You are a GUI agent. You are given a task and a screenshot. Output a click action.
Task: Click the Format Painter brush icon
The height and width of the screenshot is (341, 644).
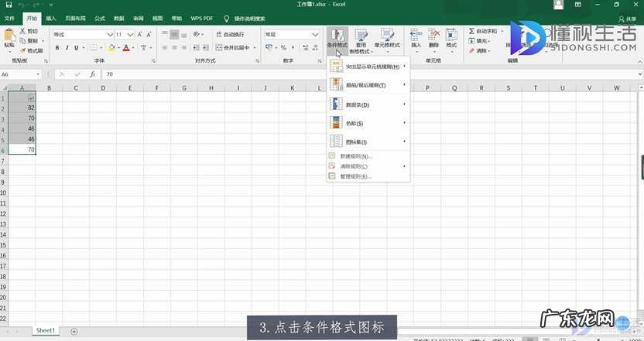(22, 50)
